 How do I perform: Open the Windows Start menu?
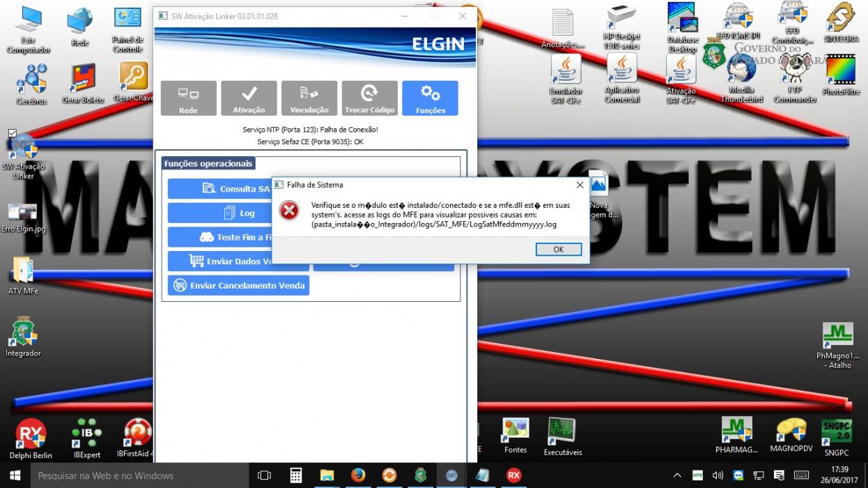click(15, 475)
